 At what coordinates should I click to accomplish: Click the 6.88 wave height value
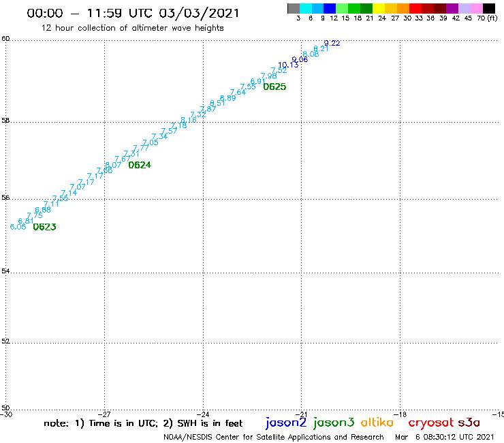(x=43, y=210)
